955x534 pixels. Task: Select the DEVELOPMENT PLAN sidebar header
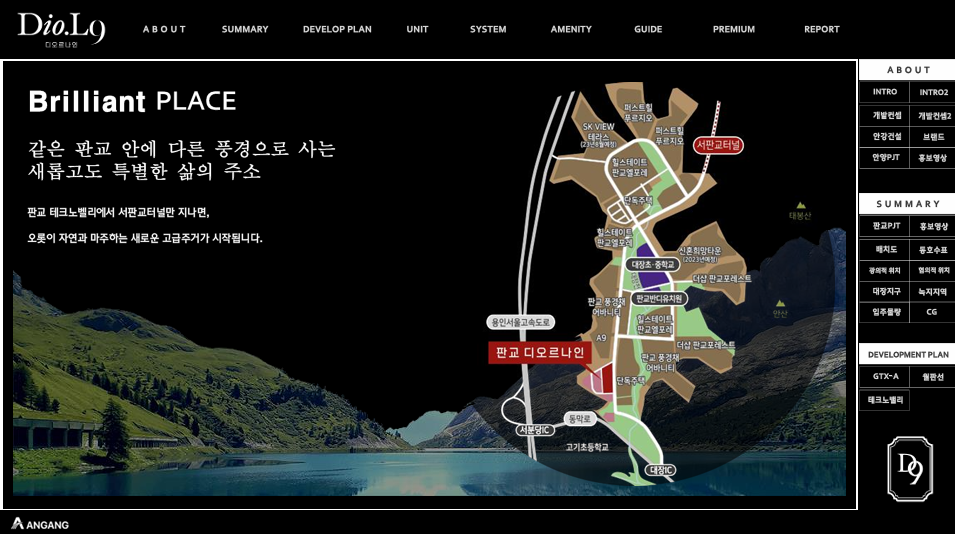click(907, 354)
